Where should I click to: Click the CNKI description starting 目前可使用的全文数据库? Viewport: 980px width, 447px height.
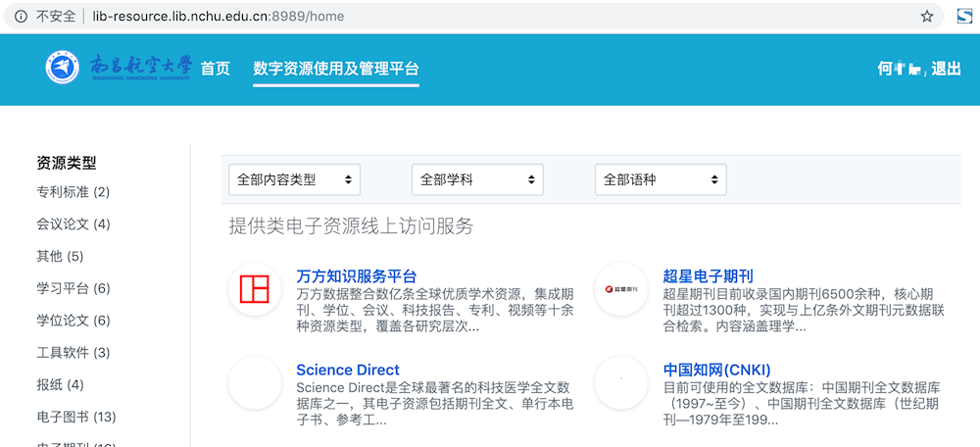(802, 404)
